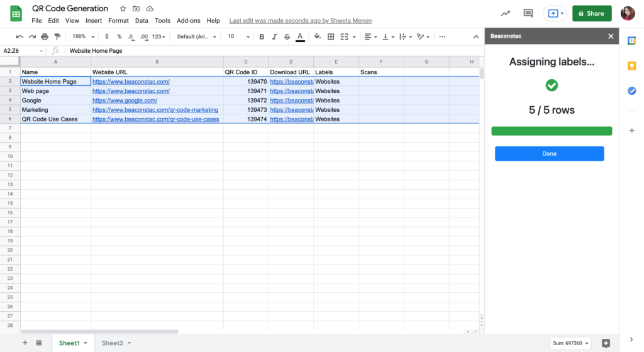Open the Help menu

click(x=213, y=21)
